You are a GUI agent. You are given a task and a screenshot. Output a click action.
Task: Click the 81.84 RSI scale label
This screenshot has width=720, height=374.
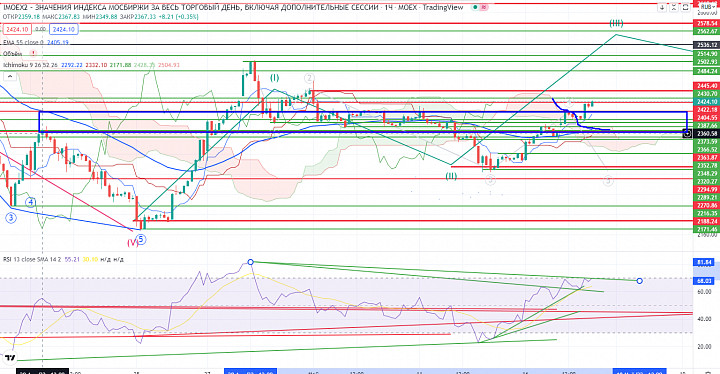click(703, 262)
